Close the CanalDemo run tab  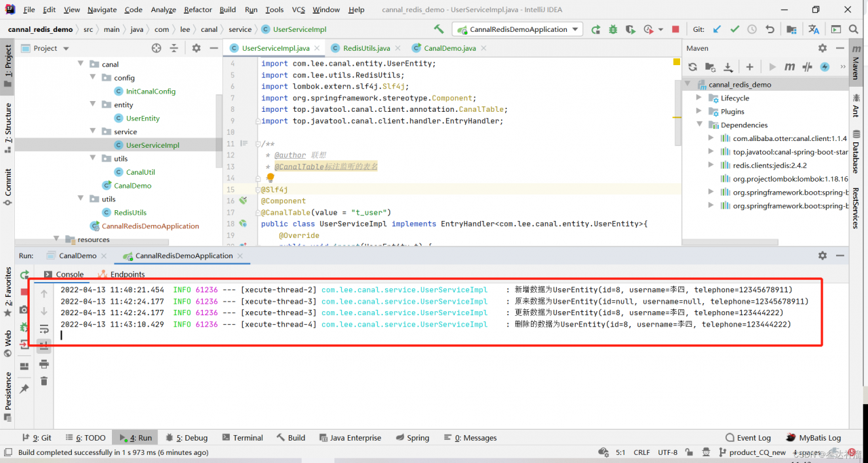[x=104, y=256]
